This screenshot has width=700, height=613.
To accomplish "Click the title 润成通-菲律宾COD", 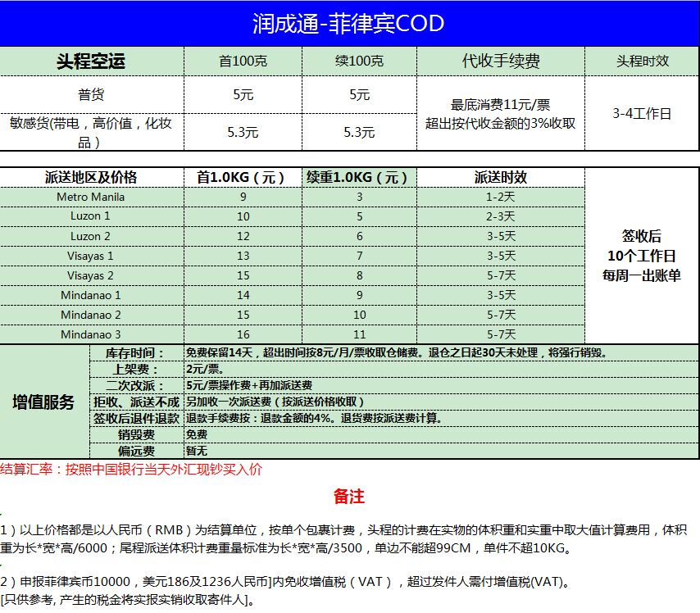I will pyautogui.click(x=348, y=23).
